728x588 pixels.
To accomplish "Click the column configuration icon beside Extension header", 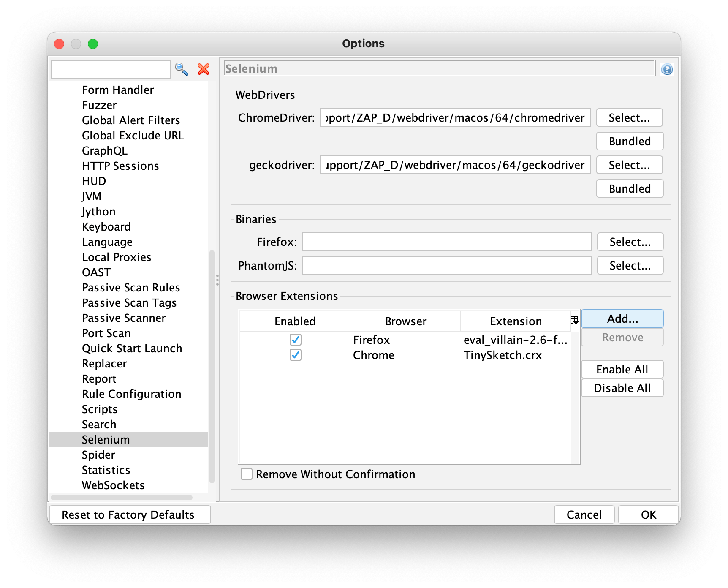I will pos(574,320).
